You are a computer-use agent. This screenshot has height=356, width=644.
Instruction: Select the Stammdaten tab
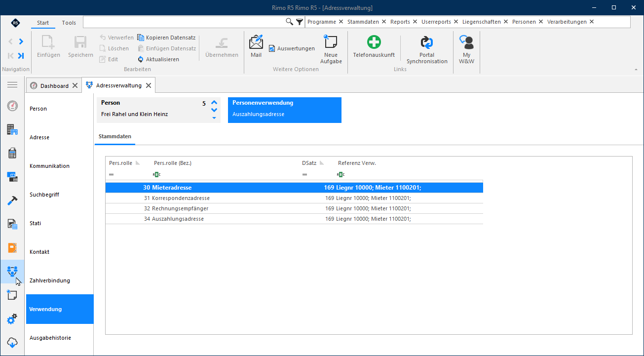pos(115,136)
